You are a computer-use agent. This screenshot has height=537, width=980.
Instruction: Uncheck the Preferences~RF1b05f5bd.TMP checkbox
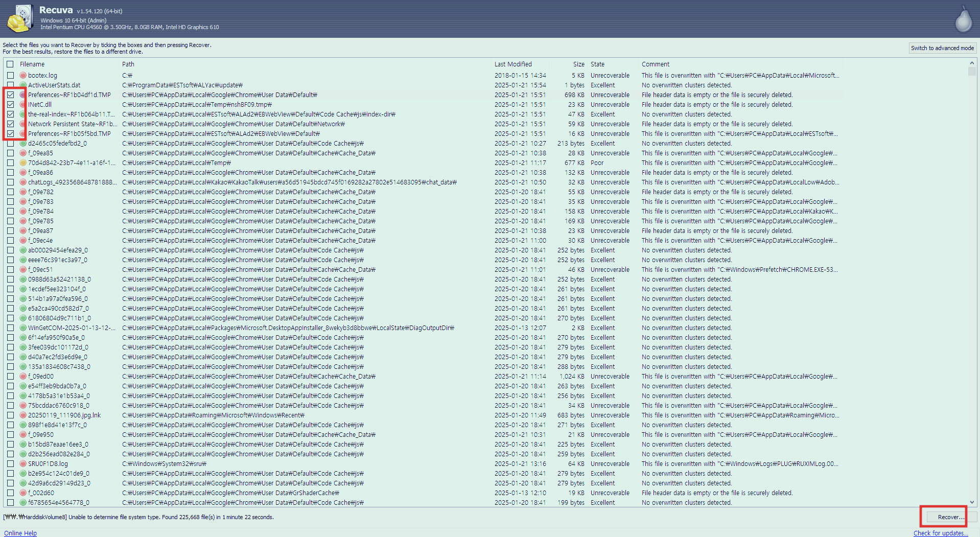[10, 134]
